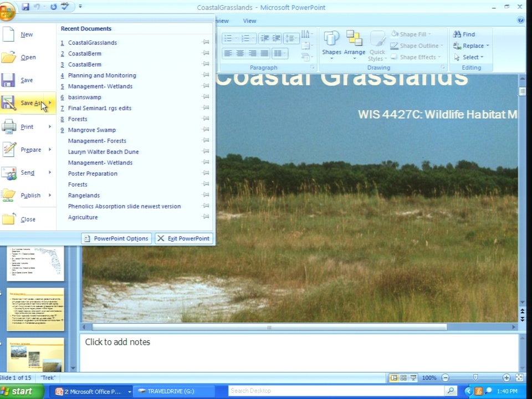This screenshot has width=532, height=399.
Task: Switch to the View ribbon tab
Action: coord(249,21)
